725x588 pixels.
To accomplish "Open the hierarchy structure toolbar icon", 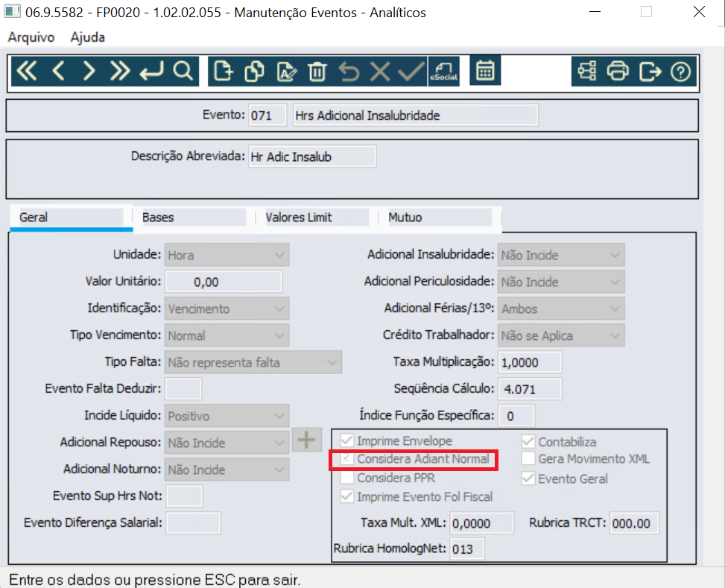I will coord(586,72).
